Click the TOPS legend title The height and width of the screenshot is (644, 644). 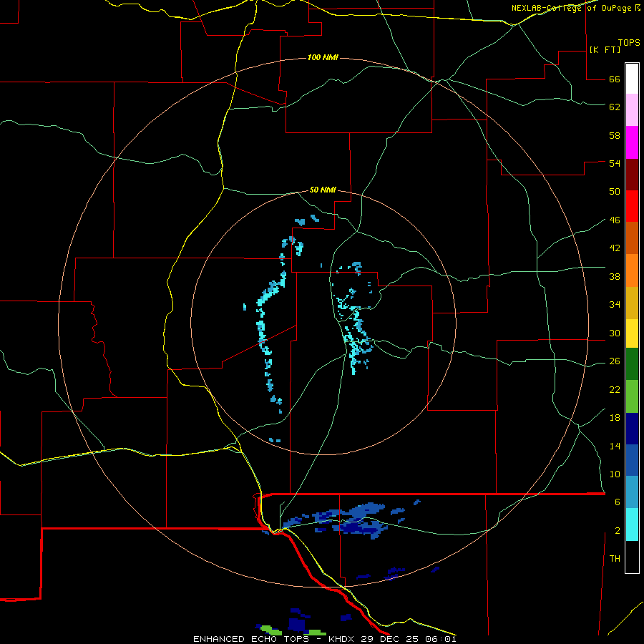click(x=629, y=43)
